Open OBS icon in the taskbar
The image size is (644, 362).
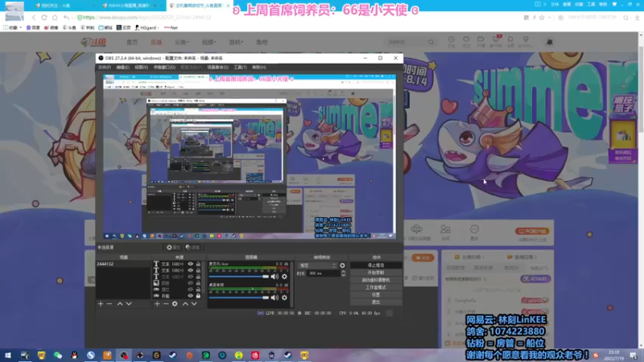[x=124, y=355]
